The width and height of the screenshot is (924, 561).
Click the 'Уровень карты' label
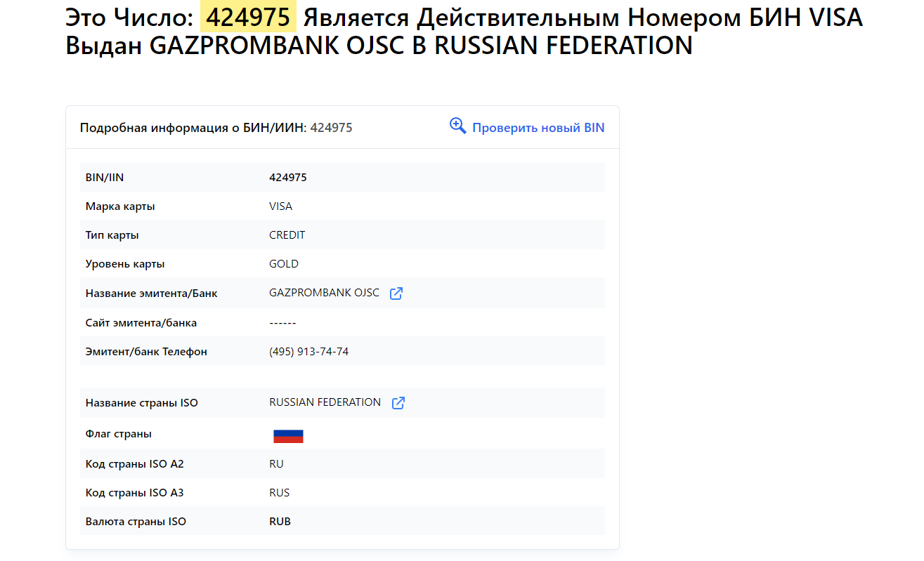click(125, 264)
